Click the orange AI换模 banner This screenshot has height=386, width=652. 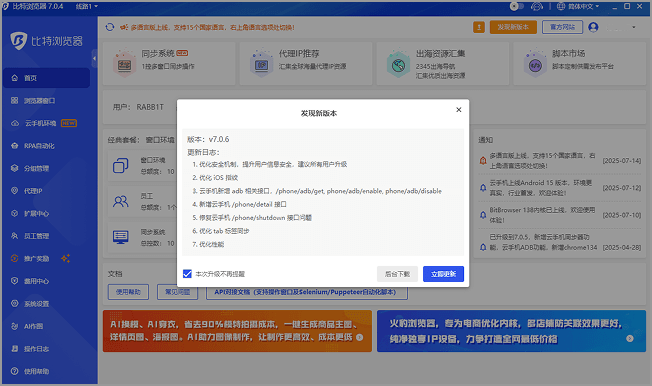point(237,331)
